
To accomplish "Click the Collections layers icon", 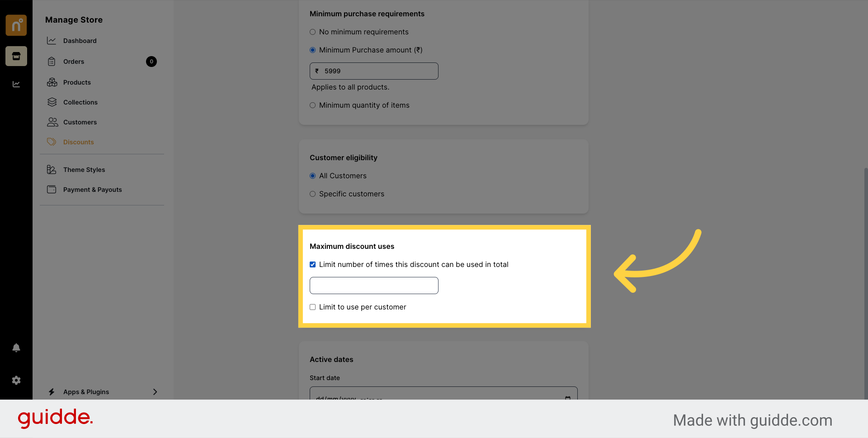I will (x=52, y=102).
